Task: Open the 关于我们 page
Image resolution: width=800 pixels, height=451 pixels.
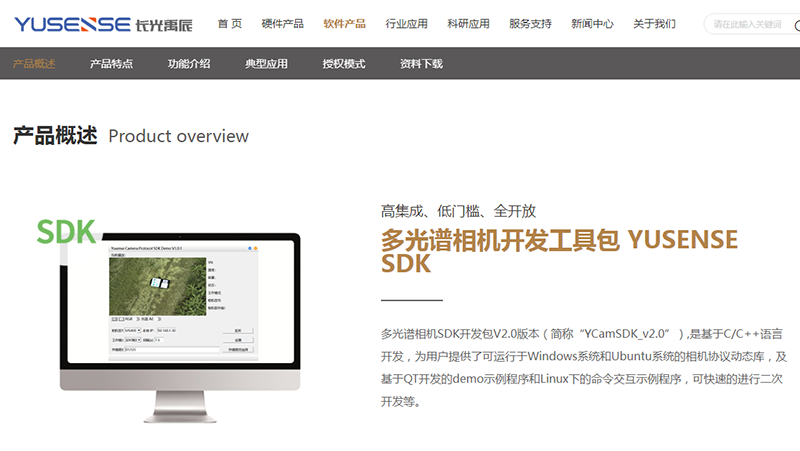Action: pos(654,24)
